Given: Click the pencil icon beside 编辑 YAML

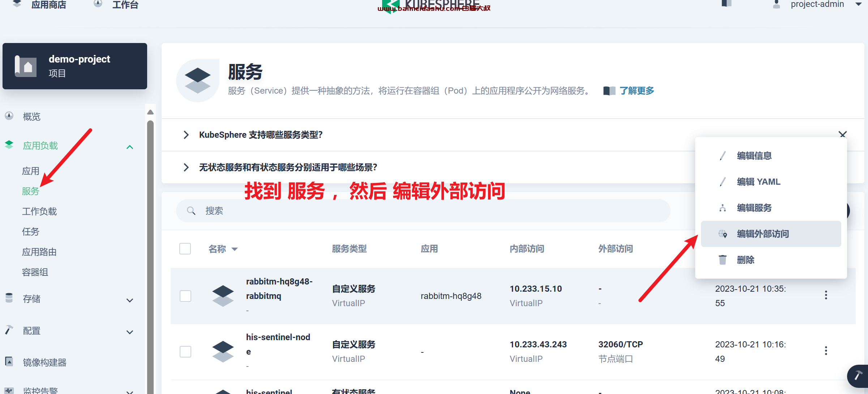Looking at the screenshot, I should 723,182.
